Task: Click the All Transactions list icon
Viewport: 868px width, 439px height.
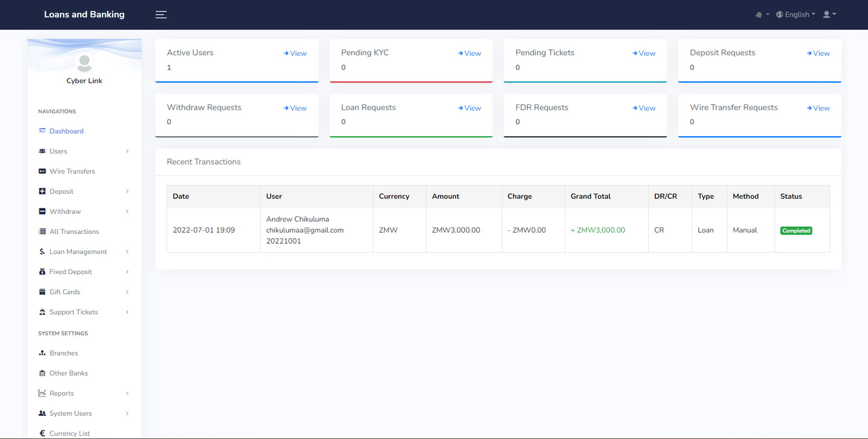Action: coord(42,232)
